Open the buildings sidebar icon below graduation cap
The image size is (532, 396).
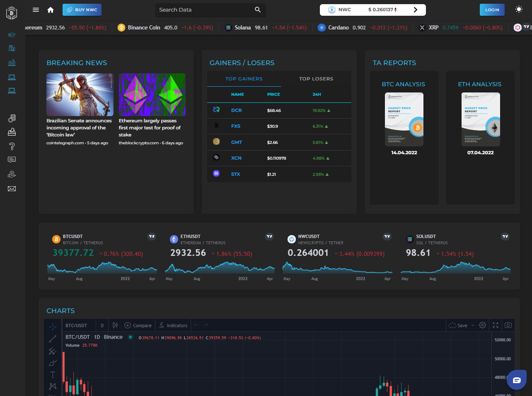[12, 48]
